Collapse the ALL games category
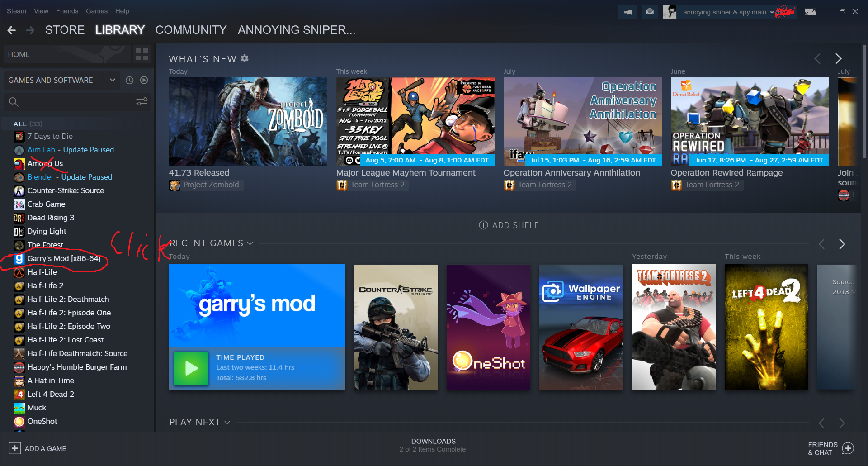868x466 pixels. coord(8,124)
